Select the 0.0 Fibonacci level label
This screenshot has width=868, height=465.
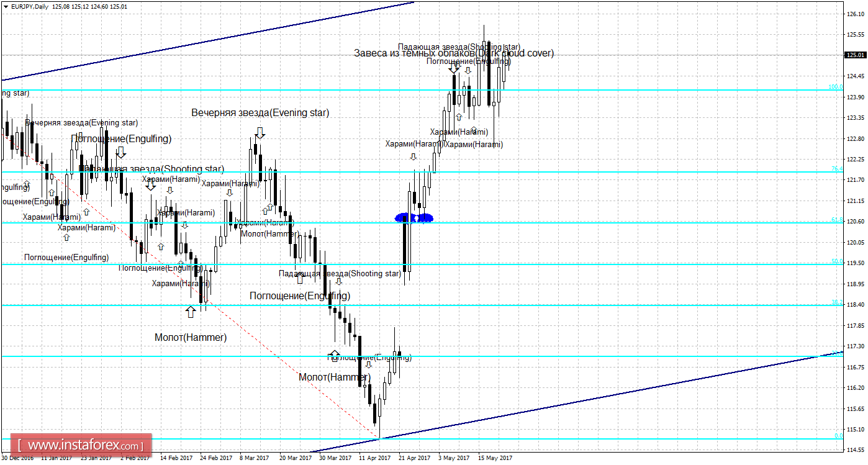pyautogui.click(x=839, y=436)
